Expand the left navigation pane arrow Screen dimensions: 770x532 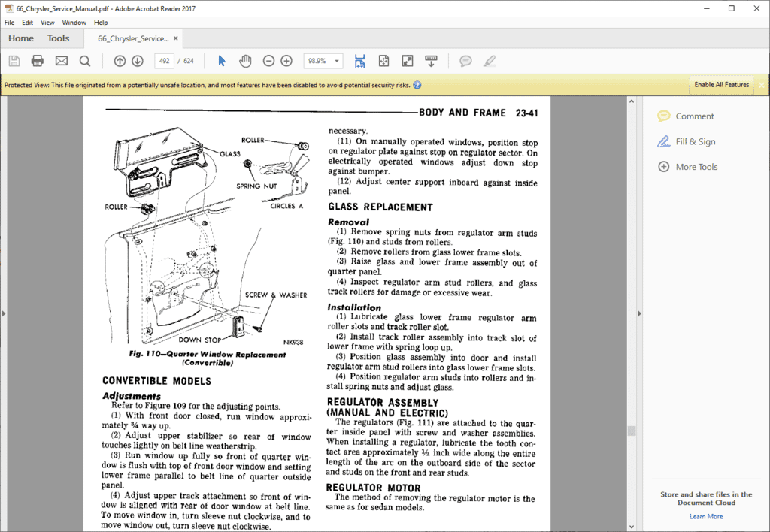4,313
